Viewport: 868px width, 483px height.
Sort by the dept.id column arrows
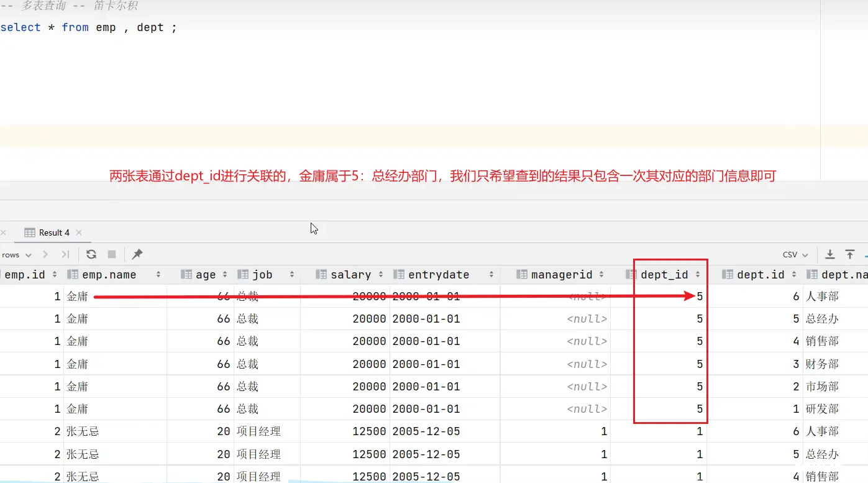point(795,275)
